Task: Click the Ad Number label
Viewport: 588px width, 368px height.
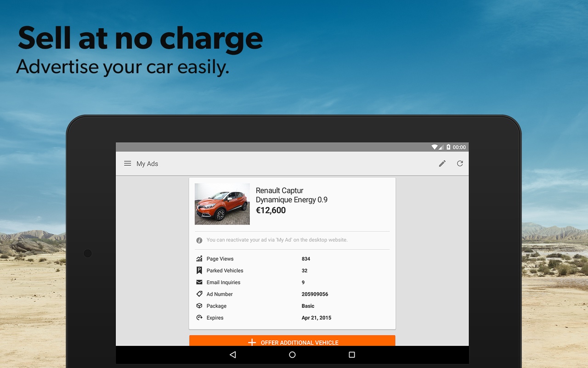Action: [220, 294]
